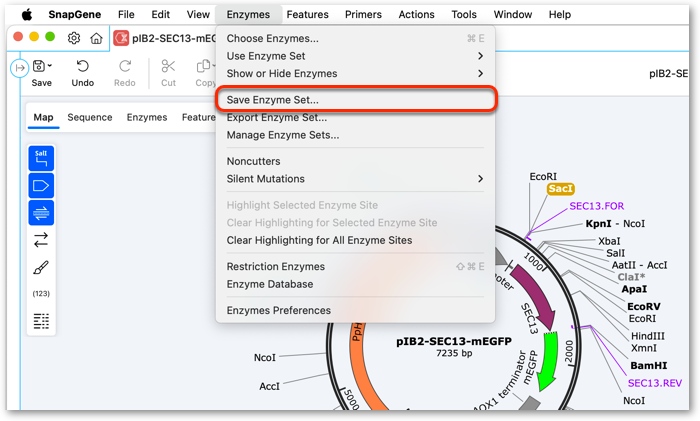Open the Features menu

pyautogui.click(x=307, y=15)
